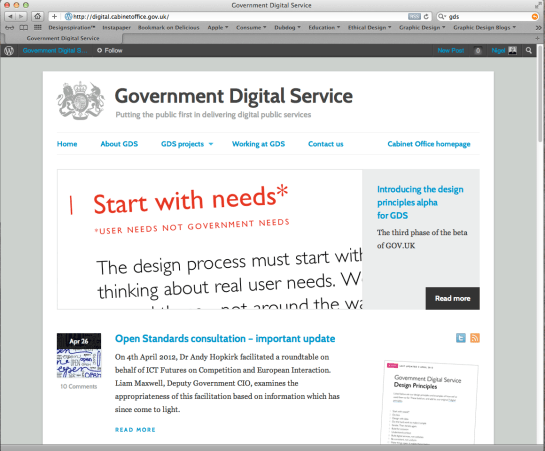
Task: Open Introducing the design principles alpha link
Action: coord(420,202)
